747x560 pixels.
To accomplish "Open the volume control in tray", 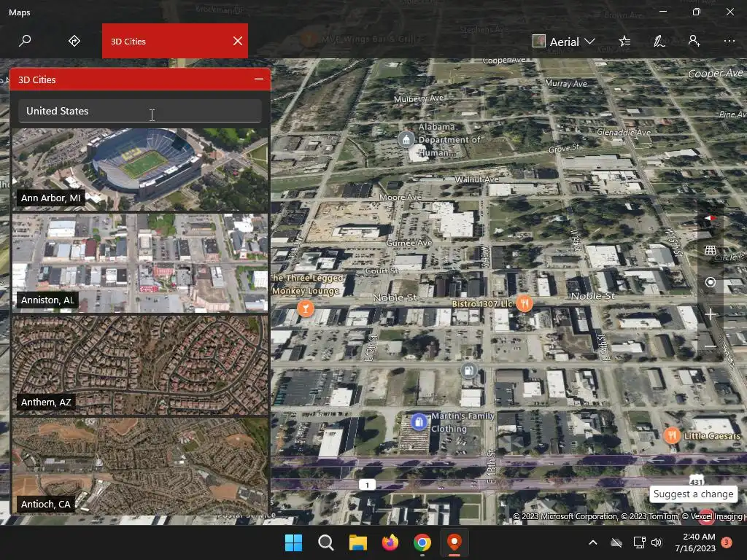I will coord(657,542).
